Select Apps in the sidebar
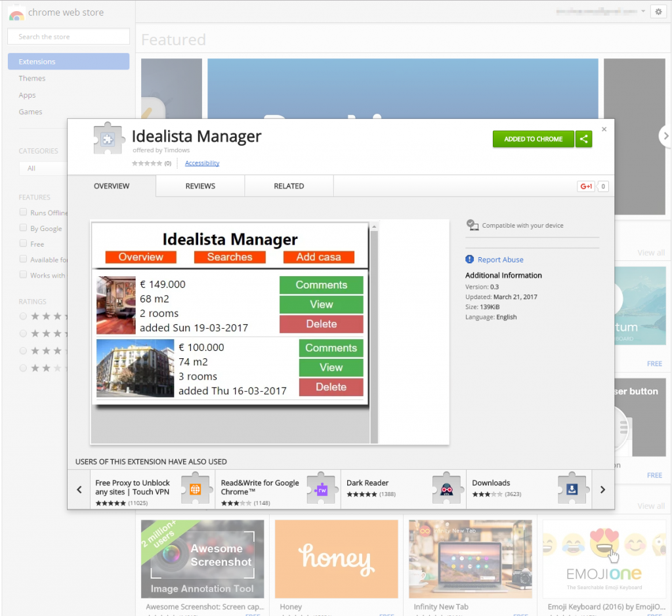This screenshot has width=672, height=616. coord(27,95)
